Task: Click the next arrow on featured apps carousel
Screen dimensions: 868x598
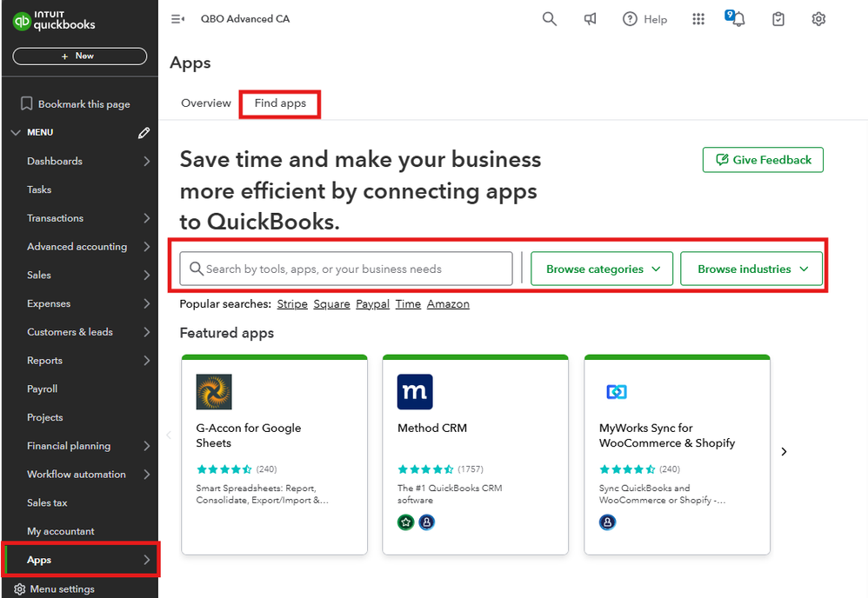Action: pos(784,451)
